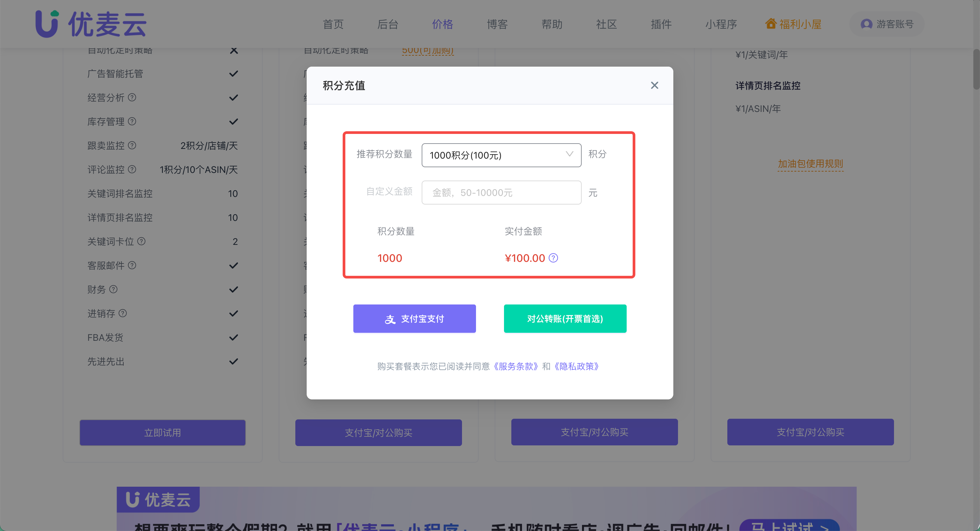Click help icon beside 跟卖监控
The height and width of the screenshot is (531, 980).
[132, 145]
